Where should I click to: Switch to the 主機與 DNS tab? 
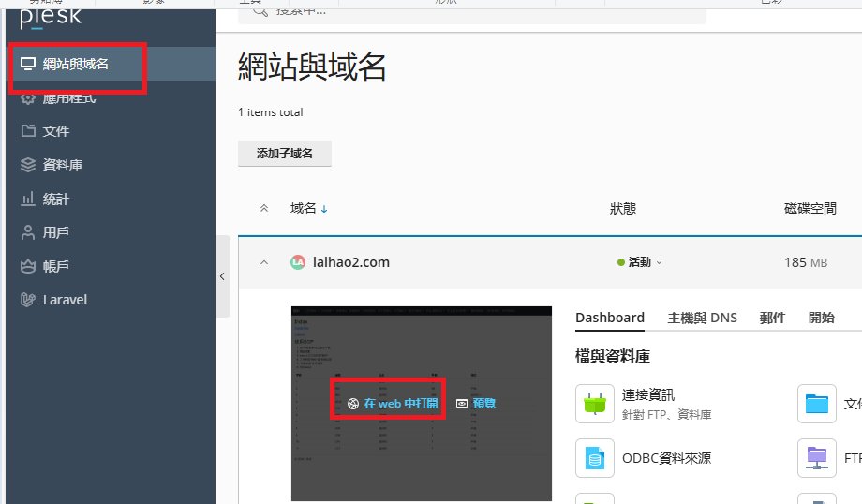pos(702,318)
